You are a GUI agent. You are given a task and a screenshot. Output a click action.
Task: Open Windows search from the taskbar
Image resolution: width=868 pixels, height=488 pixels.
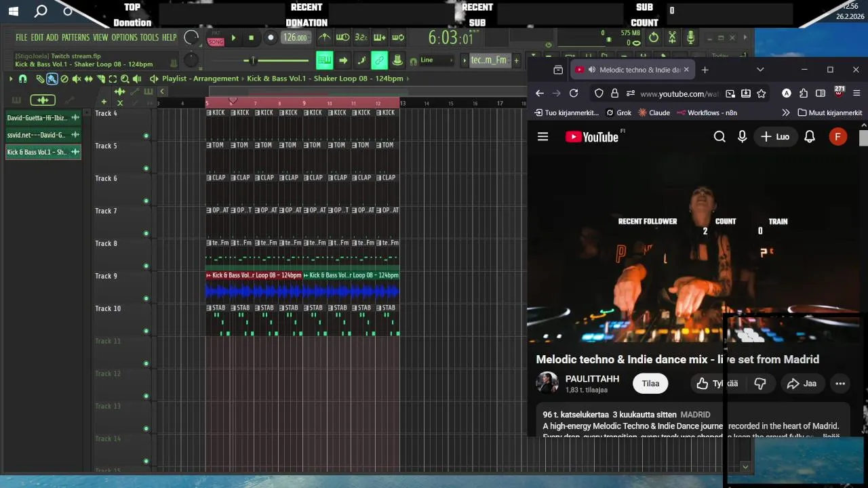[41, 11]
